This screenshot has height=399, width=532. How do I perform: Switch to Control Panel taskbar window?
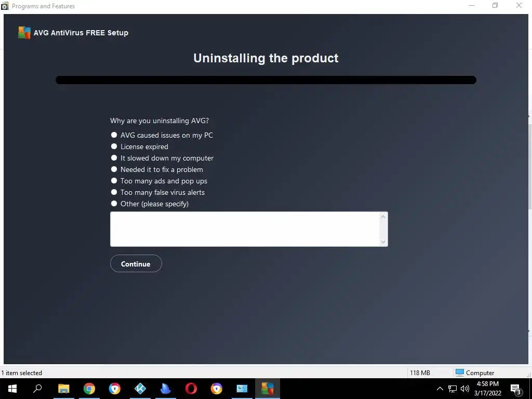(242, 389)
